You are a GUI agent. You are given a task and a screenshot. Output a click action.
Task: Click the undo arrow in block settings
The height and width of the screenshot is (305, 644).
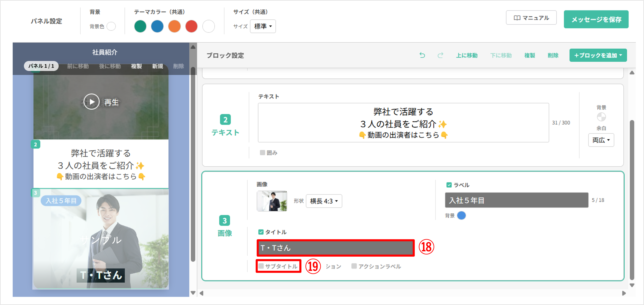pyautogui.click(x=423, y=55)
